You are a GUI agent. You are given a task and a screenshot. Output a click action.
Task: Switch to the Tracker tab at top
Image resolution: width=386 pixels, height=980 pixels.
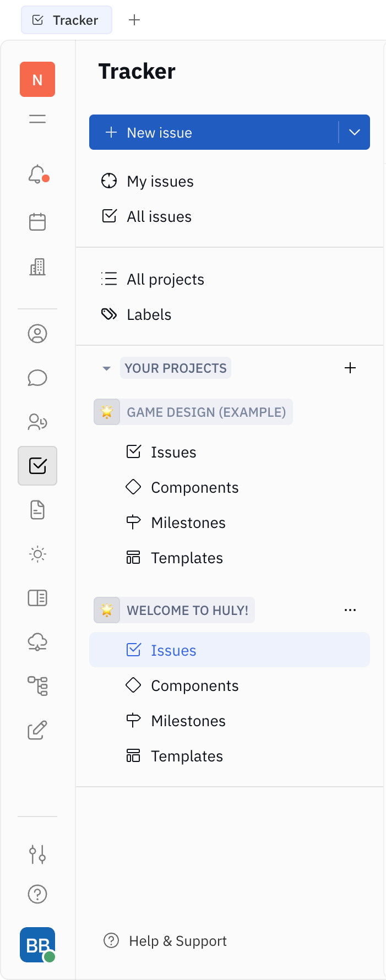(x=66, y=20)
